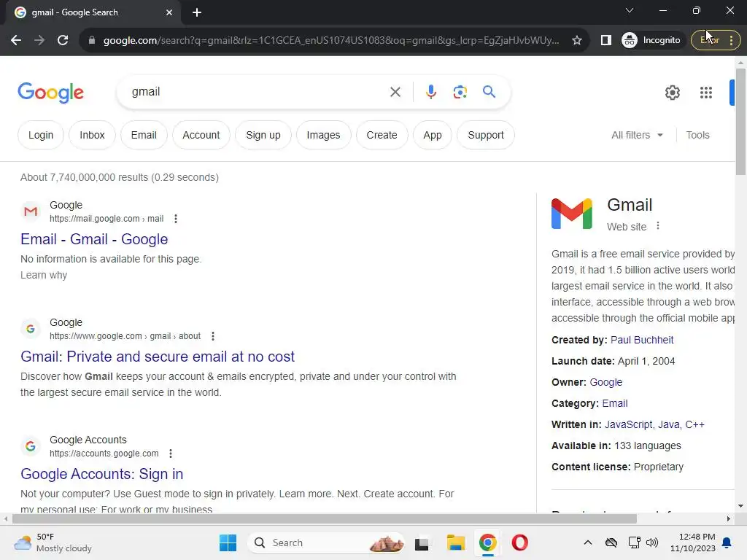Open Google Lens image search icon
This screenshot has height=560, width=747.
pyautogui.click(x=460, y=92)
